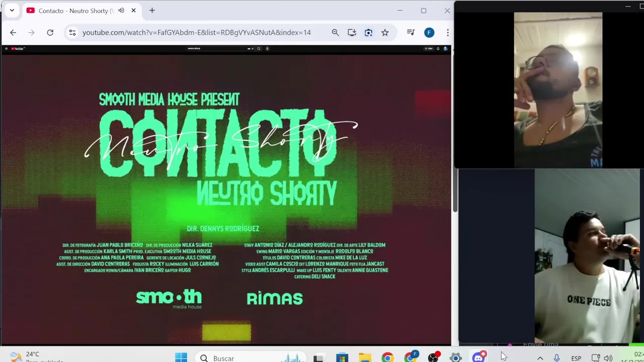Click the install app icon in address bar
The image size is (644, 362).
point(352,32)
